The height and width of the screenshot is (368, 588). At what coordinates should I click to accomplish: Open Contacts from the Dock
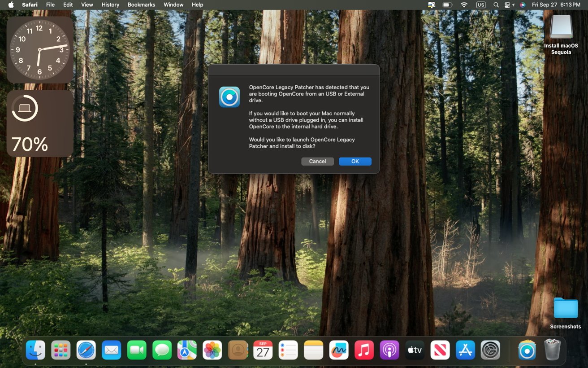(x=238, y=350)
